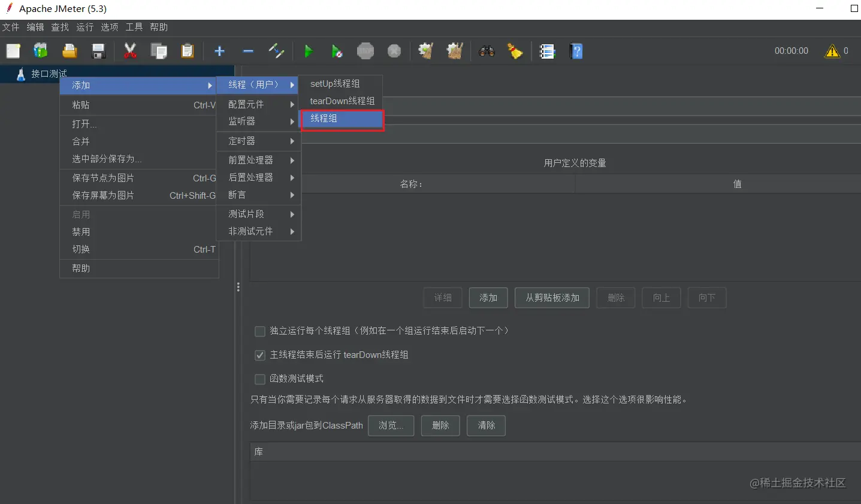Click 粘贴 in the context menu
This screenshot has height=504, width=861.
pos(139,105)
